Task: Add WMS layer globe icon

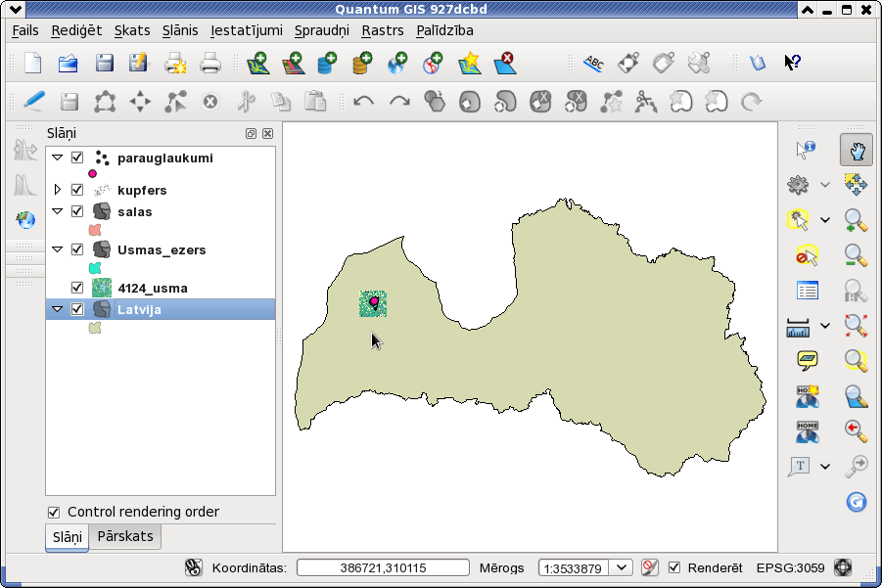Action: 397,63
